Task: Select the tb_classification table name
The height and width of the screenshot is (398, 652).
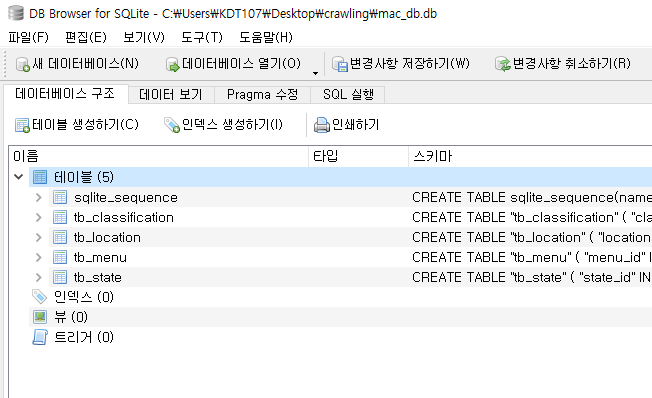Action: coord(124,217)
